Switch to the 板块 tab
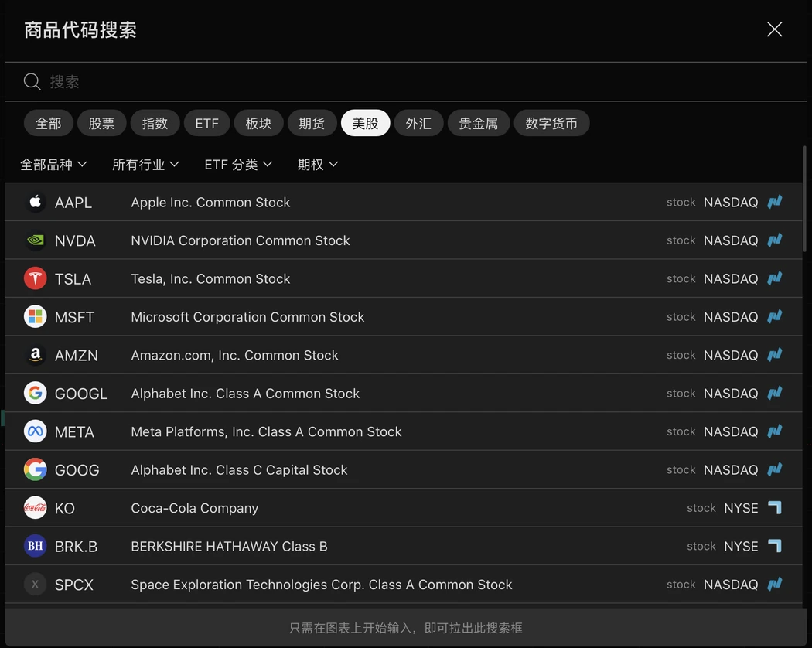Viewport: 812px width, 648px height. coord(258,123)
